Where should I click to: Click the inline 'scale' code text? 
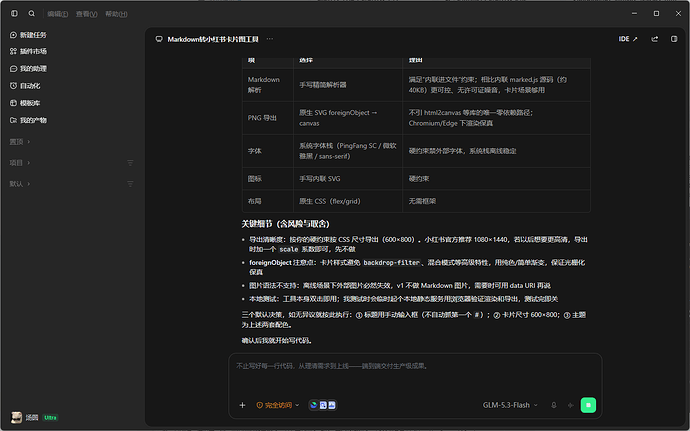[289, 250]
